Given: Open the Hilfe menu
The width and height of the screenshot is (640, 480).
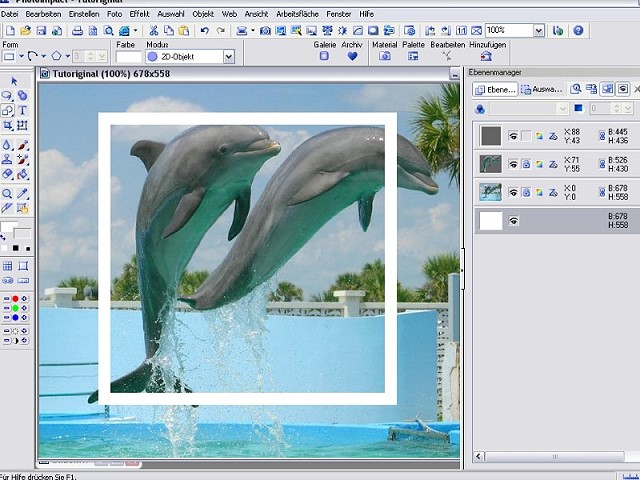Looking at the screenshot, I should pos(367,14).
